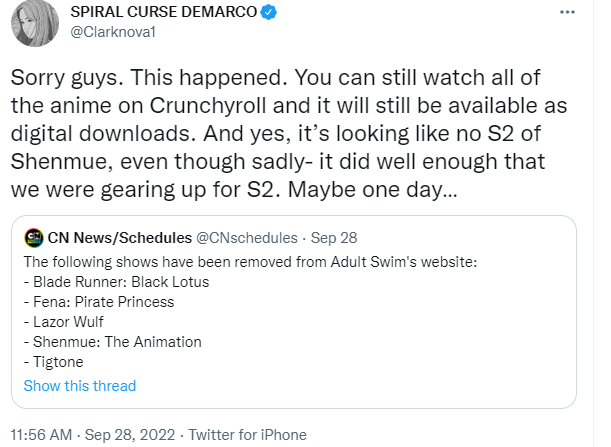Select the Blade Runner: Black Lotus line
Screen dimensions: 611x447
116,281
